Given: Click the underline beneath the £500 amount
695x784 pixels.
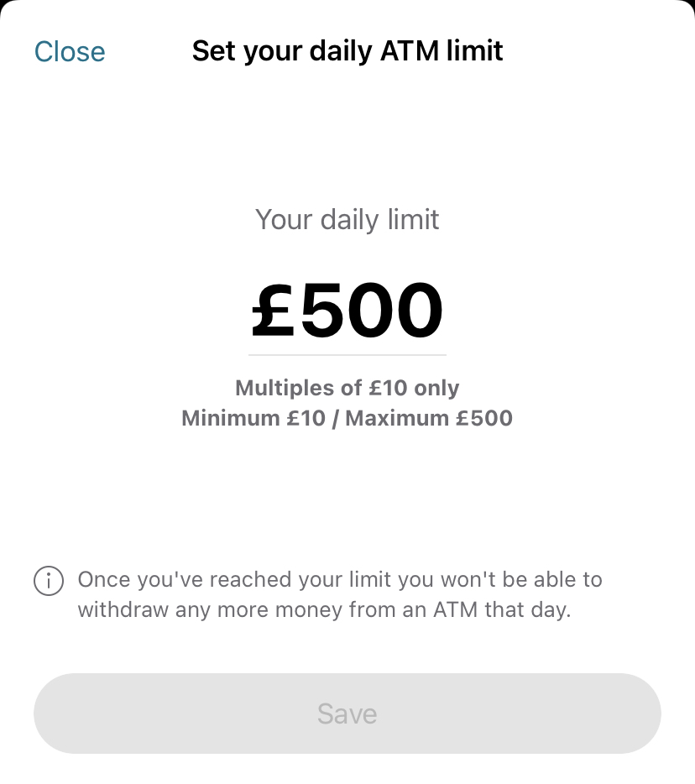Looking at the screenshot, I should [x=347, y=355].
